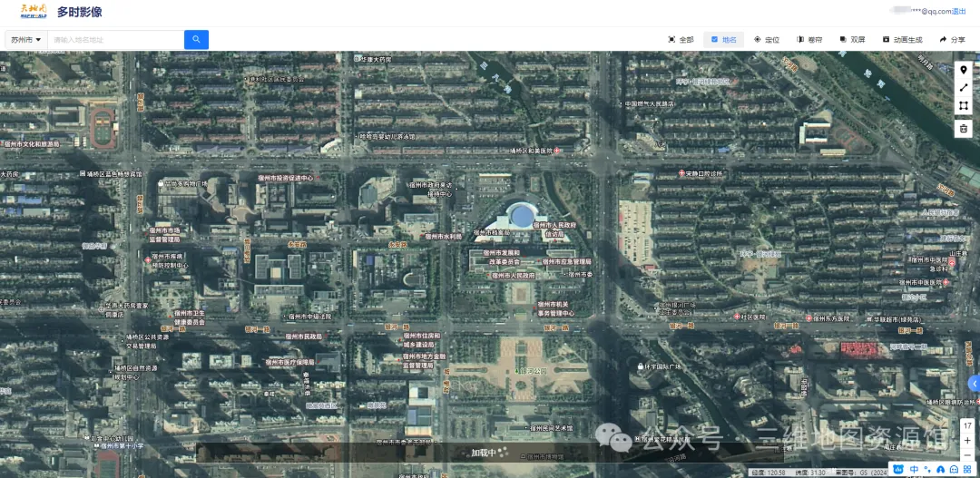Click the 宿州市中医院 hospital label
This screenshot has height=478, width=980.
pos(929,259)
